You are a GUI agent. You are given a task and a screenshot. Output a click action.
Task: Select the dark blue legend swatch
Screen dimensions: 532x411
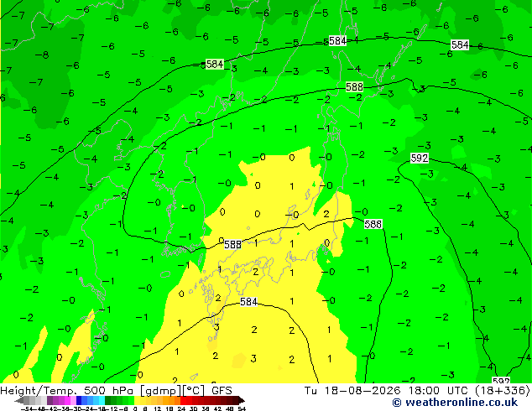coord(79,400)
